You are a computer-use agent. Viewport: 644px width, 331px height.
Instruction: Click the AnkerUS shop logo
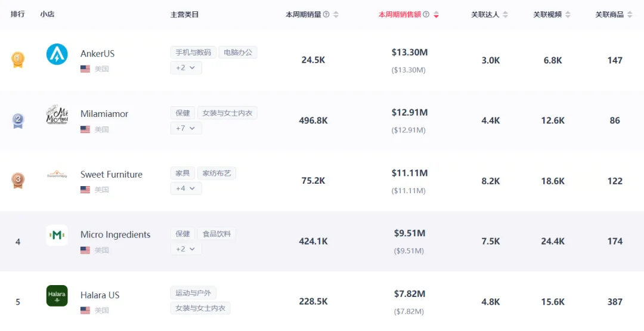coord(57,54)
